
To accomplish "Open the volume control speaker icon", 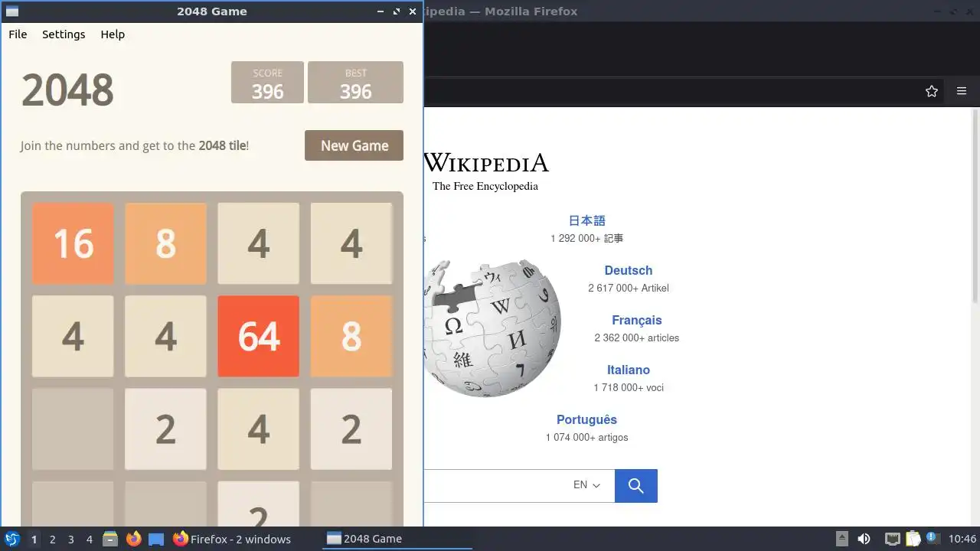I will point(864,540).
